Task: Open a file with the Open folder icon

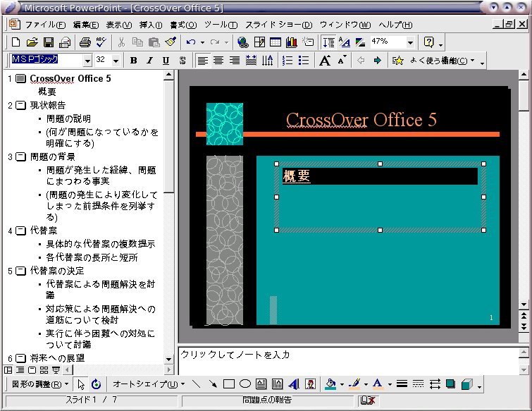Action: [32, 42]
